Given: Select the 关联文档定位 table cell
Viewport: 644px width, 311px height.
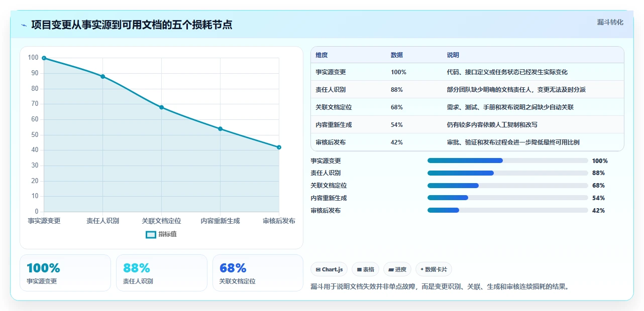Looking at the screenshot, I should [x=334, y=107].
